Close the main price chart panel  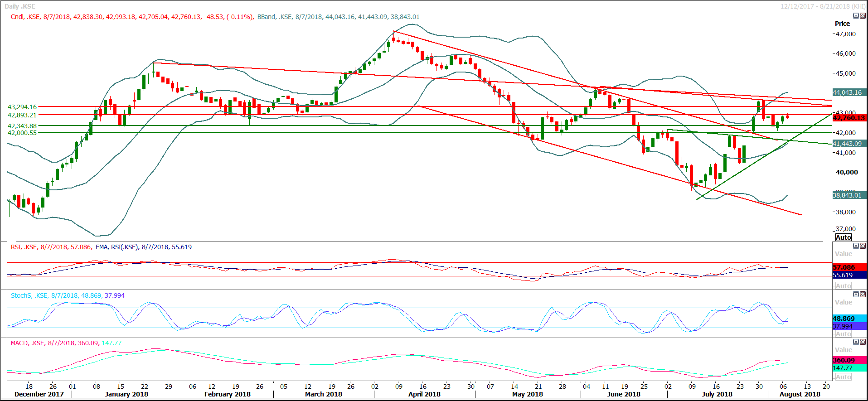tap(863, 16)
